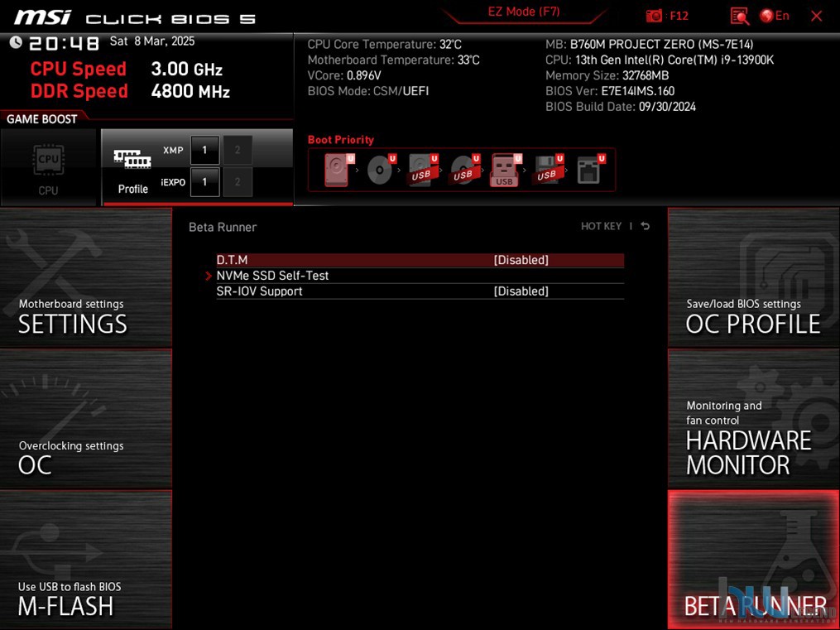Screen dimensions: 840x630
Task: Select the plain optical disc boot icon
Action: [x=381, y=169]
